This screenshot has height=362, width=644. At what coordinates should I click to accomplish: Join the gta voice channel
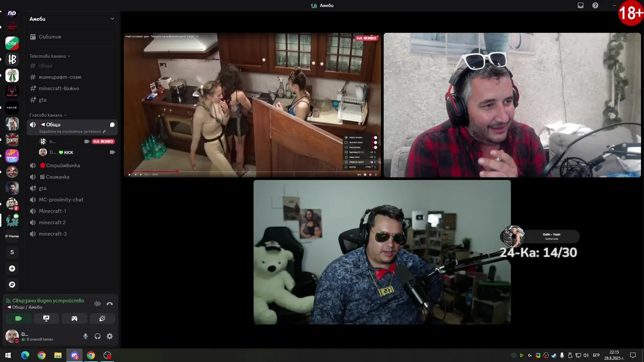point(72,188)
